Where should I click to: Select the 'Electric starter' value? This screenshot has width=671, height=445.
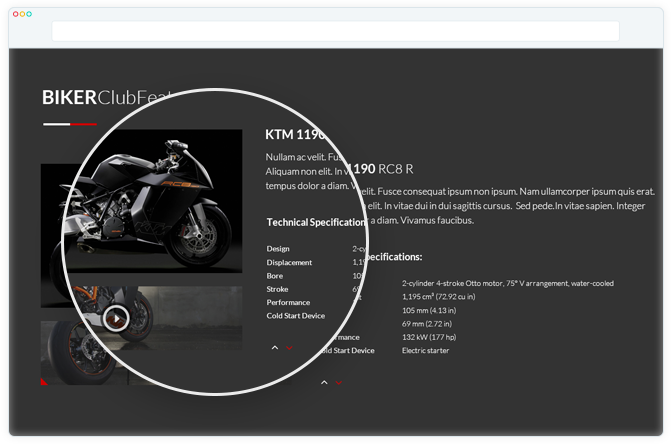click(425, 350)
